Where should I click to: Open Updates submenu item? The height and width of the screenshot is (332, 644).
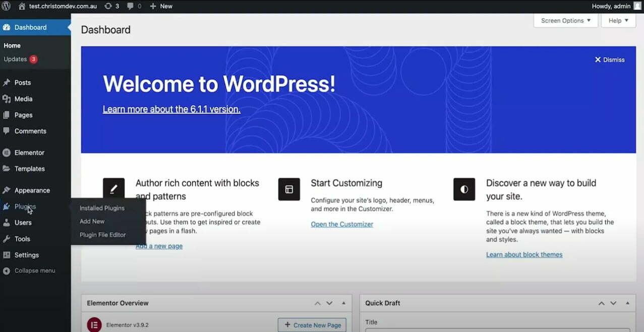tap(15, 59)
